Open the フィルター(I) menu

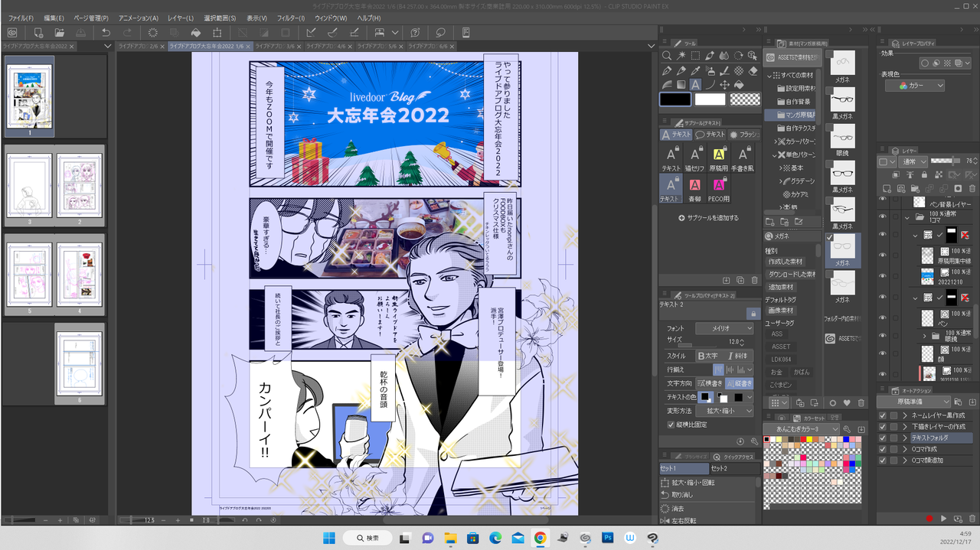[290, 18]
